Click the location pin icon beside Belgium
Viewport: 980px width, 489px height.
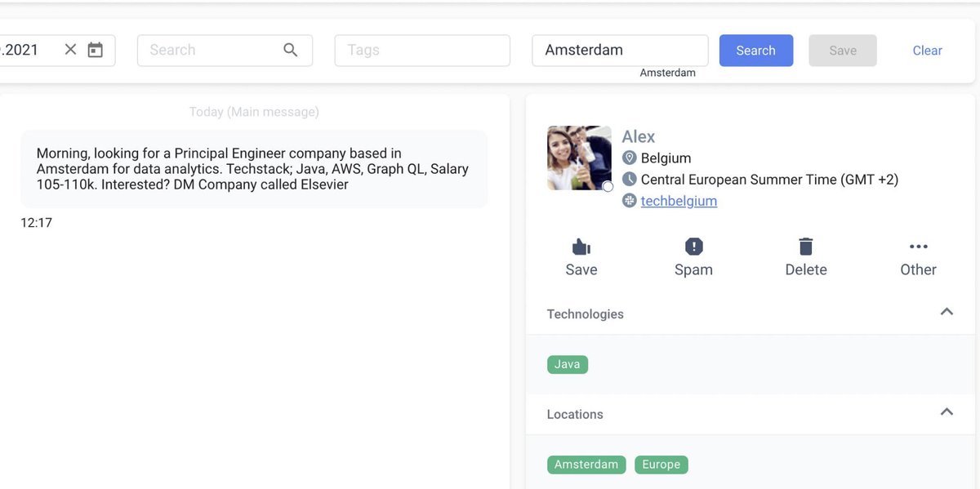629,158
